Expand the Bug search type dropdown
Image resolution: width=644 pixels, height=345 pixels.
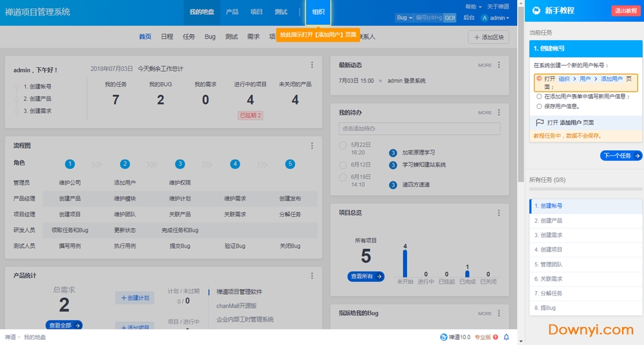(x=404, y=18)
